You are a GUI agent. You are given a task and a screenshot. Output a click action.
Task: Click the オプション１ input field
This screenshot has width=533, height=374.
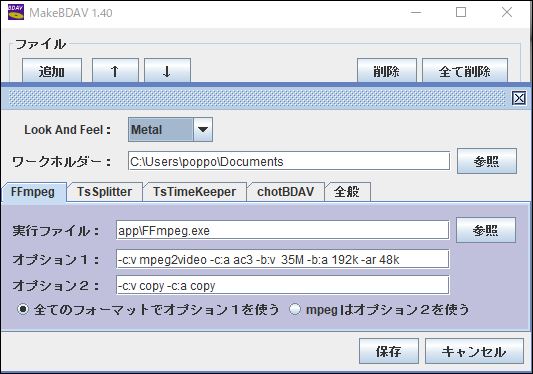282,259
